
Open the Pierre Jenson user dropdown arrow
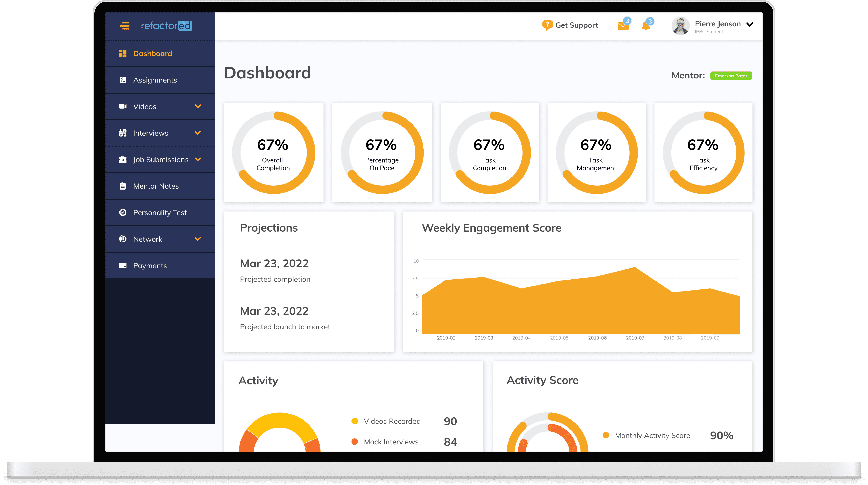(x=750, y=25)
